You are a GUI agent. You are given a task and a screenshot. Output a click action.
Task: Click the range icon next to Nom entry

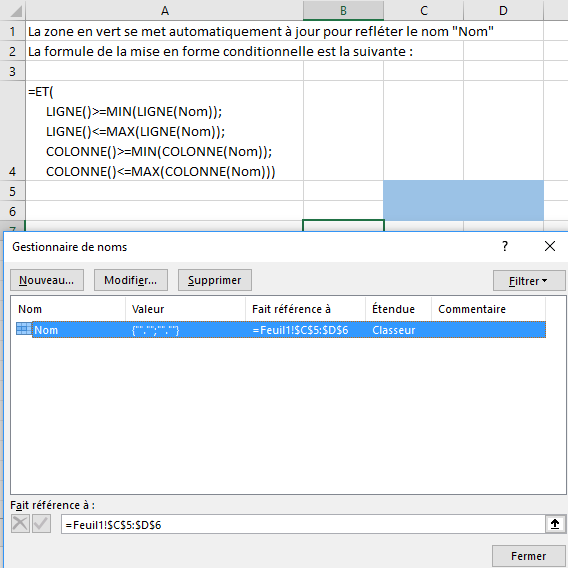(24, 329)
